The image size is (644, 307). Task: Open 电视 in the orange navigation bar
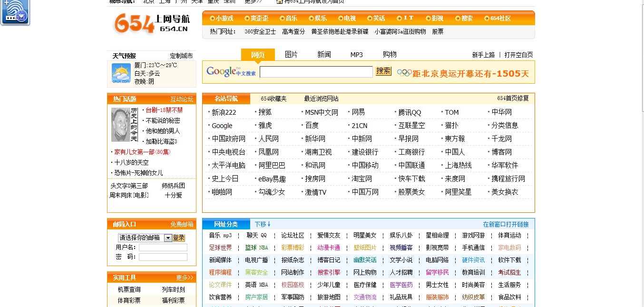347,18
